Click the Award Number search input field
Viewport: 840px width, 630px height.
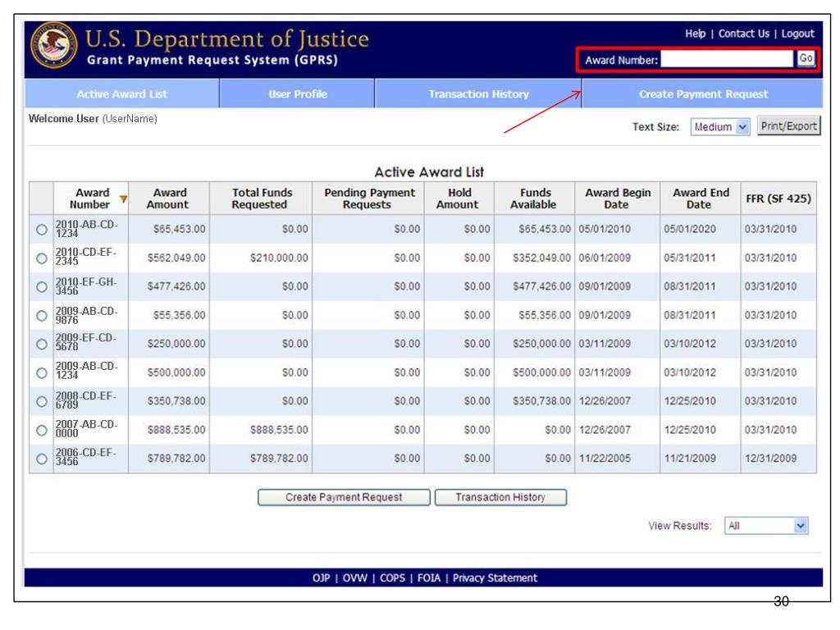(x=727, y=59)
